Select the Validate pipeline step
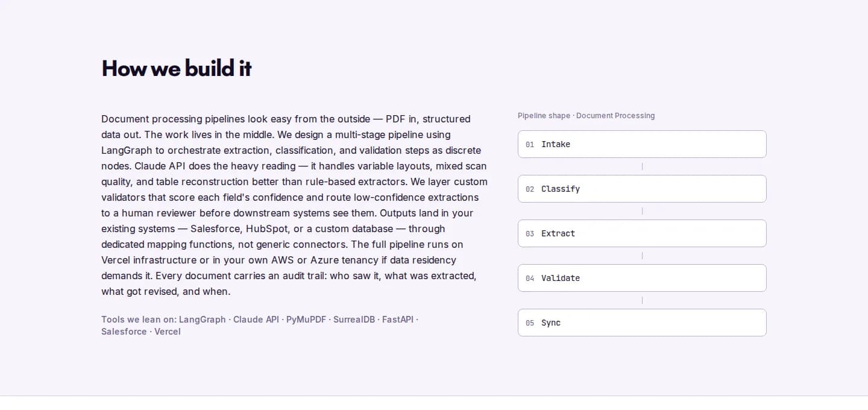Image resolution: width=868 pixels, height=410 pixels. [642, 278]
